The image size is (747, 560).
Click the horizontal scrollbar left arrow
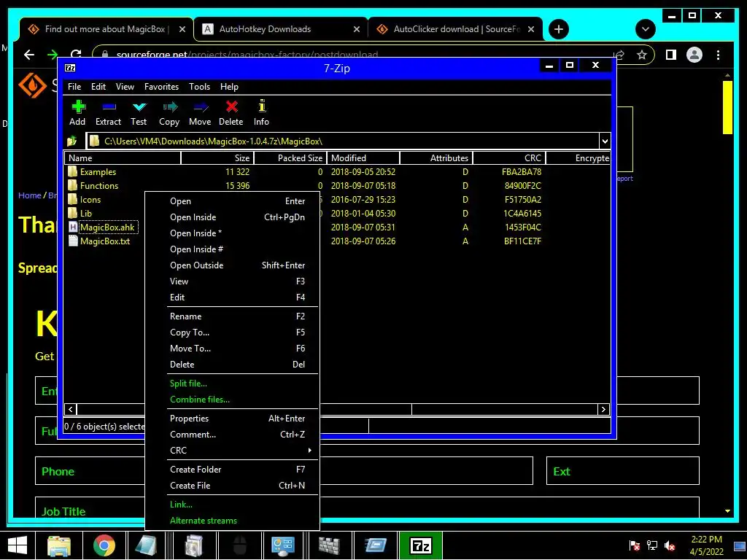pyautogui.click(x=71, y=409)
